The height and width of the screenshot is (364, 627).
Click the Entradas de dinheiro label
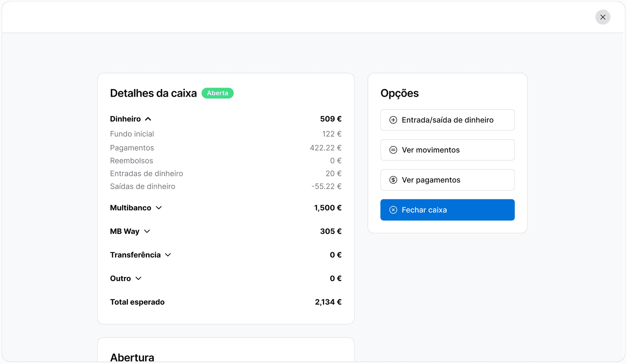(x=147, y=174)
